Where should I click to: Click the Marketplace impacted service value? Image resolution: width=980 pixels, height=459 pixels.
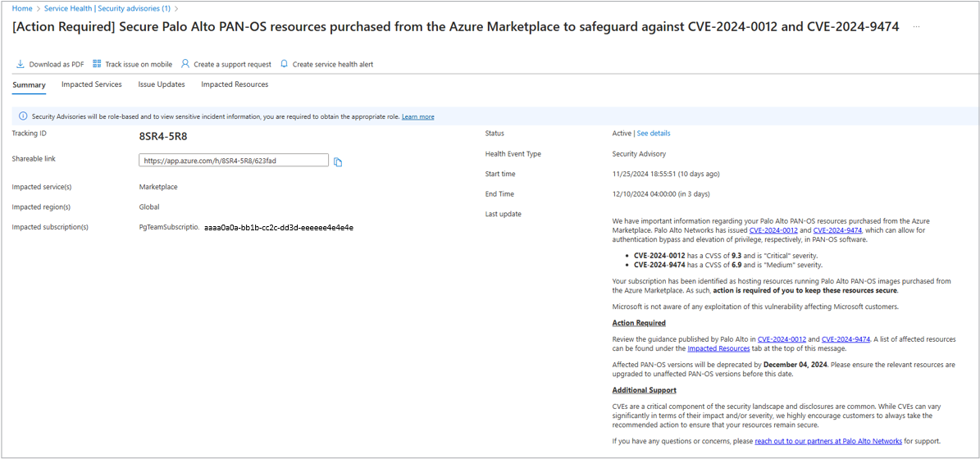(158, 187)
